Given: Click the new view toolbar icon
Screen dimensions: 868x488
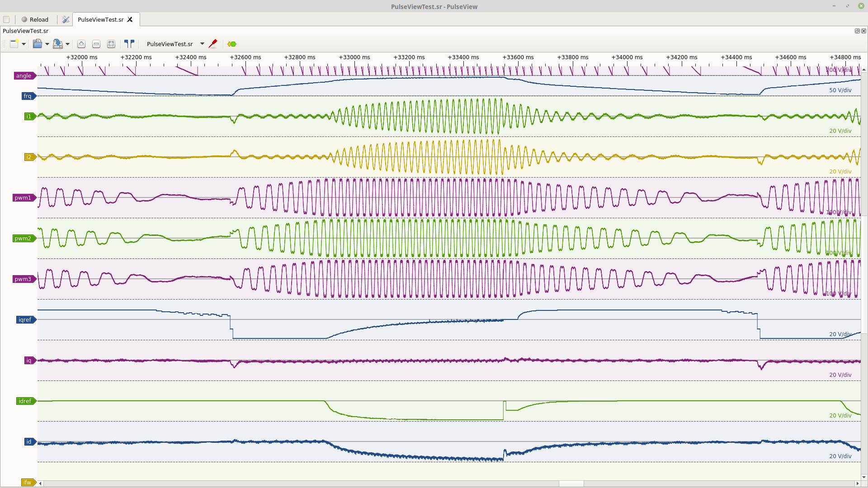Looking at the screenshot, I should coord(14,44).
